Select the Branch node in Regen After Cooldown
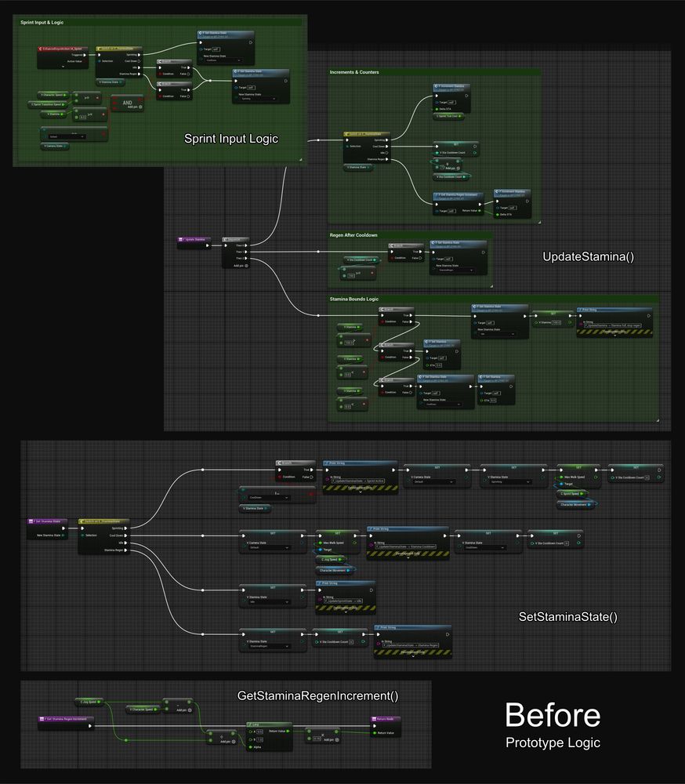 (x=405, y=252)
